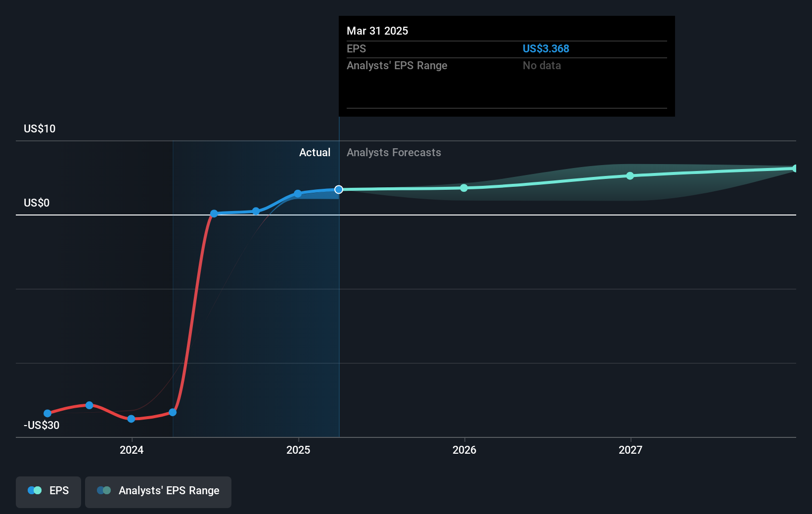Click the '-US$30' y-axis label
The height and width of the screenshot is (514, 812).
[x=42, y=426]
